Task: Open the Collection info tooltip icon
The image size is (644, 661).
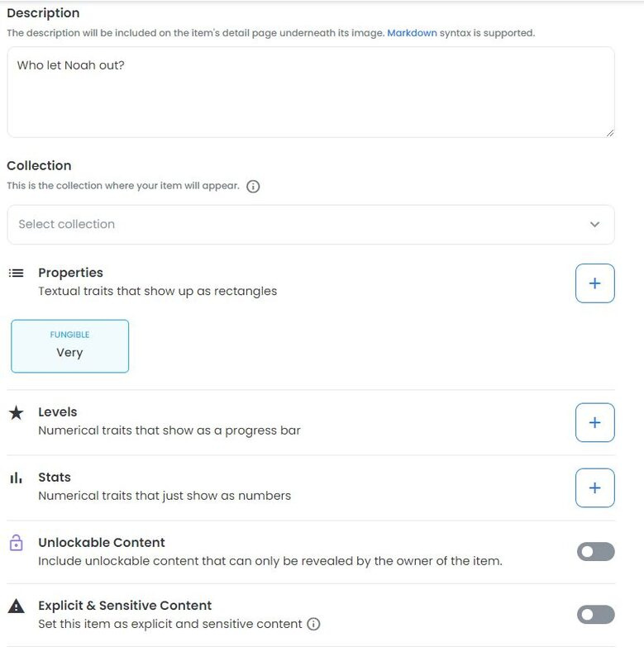Action: (x=251, y=186)
